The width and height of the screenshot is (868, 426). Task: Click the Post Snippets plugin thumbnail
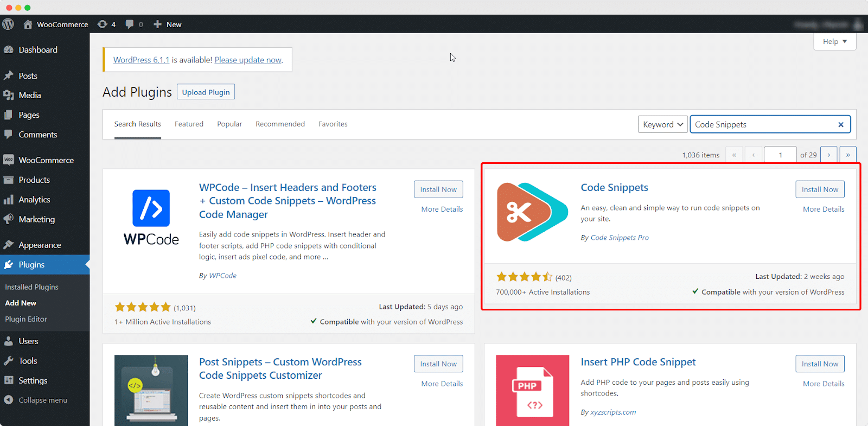tap(151, 390)
